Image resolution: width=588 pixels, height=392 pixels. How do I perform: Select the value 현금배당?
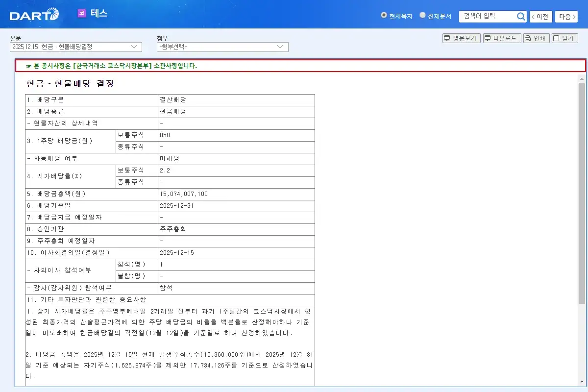click(x=173, y=112)
